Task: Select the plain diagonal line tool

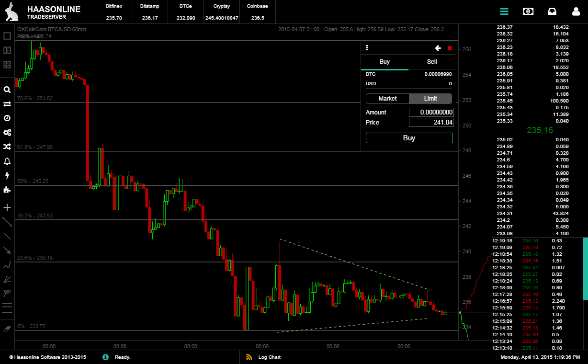Action: point(7,236)
